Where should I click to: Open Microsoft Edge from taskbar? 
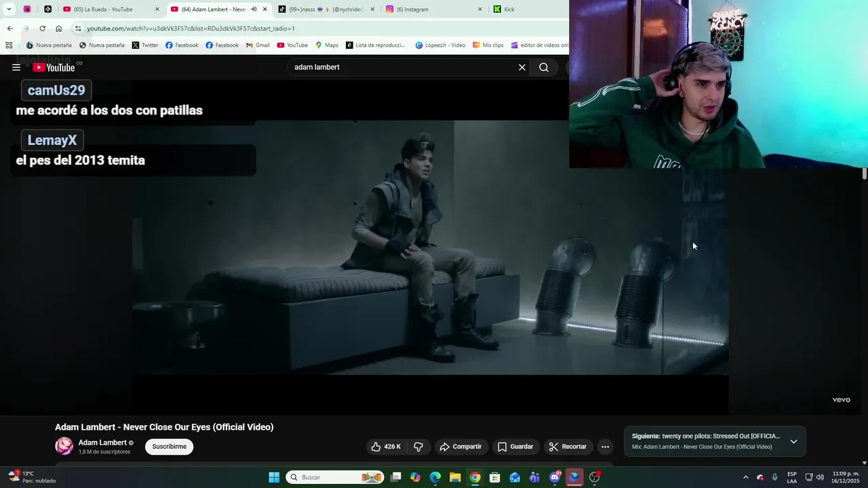435,477
